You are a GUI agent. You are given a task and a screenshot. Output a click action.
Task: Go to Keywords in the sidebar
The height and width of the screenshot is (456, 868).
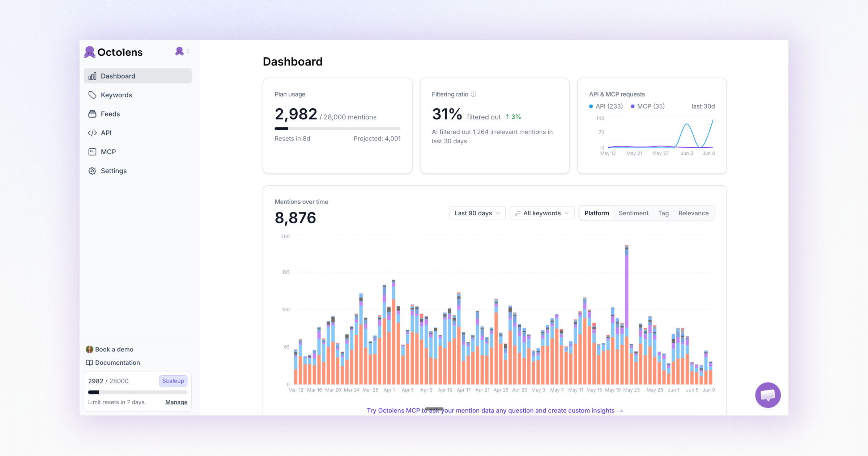tap(138, 95)
